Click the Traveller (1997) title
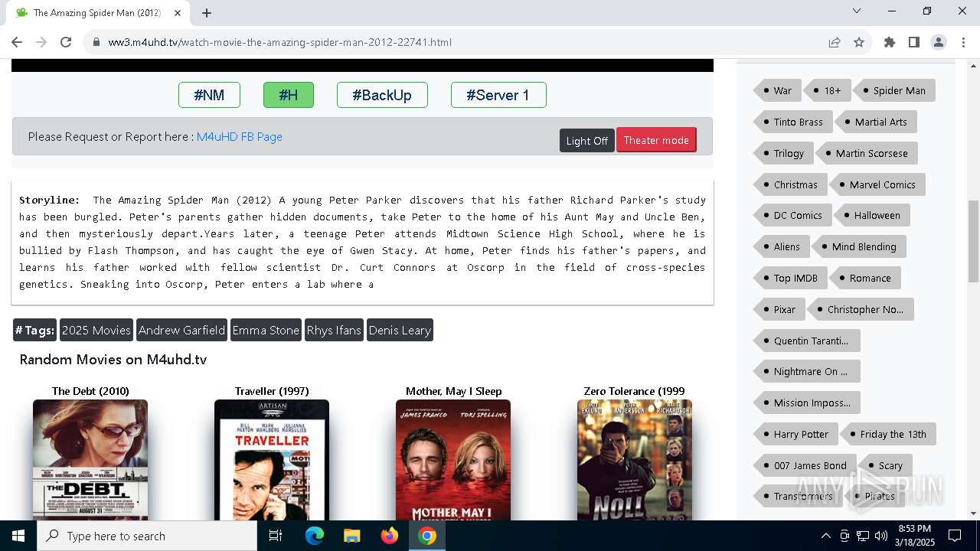Screen dimensions: 980x551 (x=272, y=391)
